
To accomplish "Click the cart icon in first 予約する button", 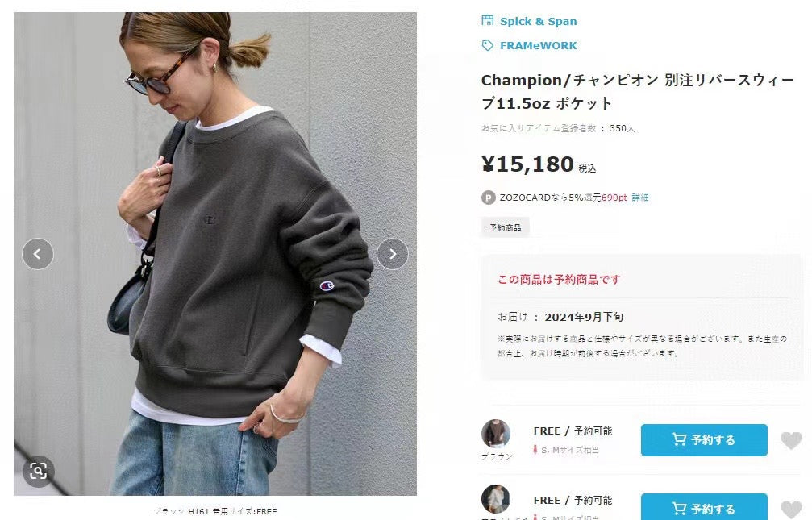I will coord(679,439).
